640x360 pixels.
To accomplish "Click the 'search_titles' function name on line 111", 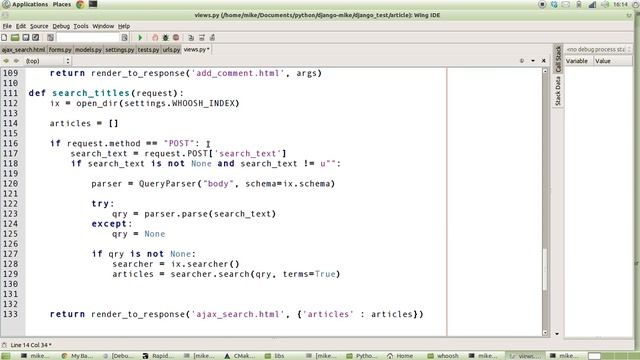I will point(91,93).
